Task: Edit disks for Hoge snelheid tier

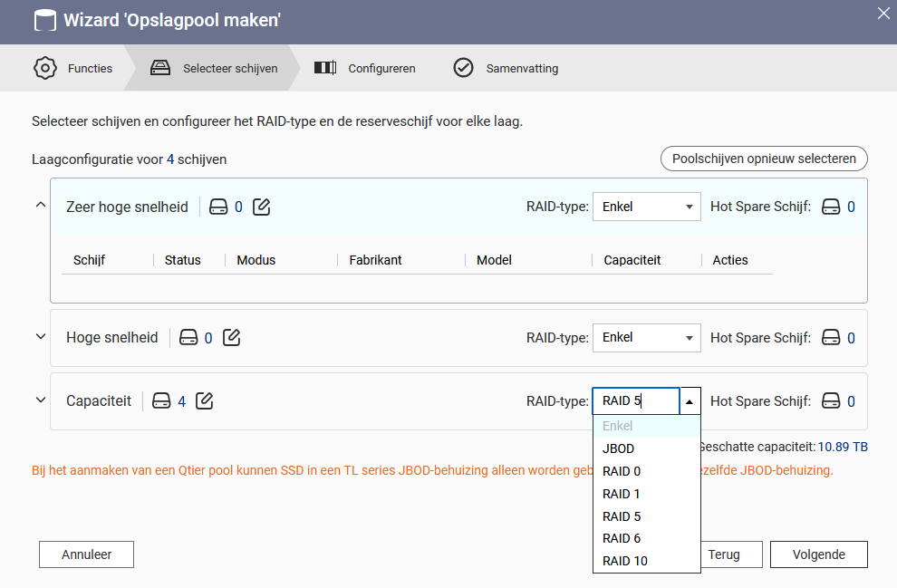Action: [x=232, y=337]
